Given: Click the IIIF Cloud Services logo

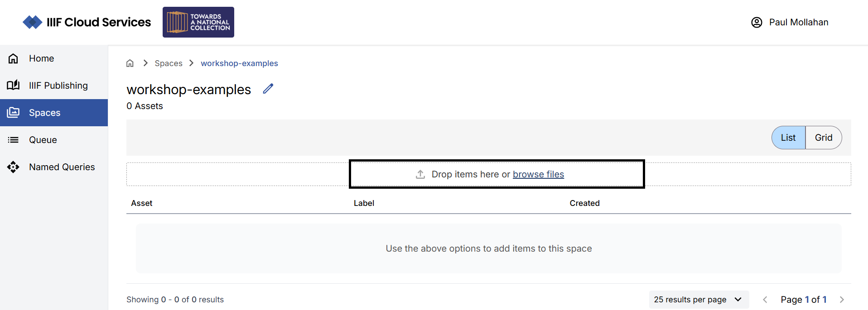Looking at the screenshot, I should click(x=87, y=22).
